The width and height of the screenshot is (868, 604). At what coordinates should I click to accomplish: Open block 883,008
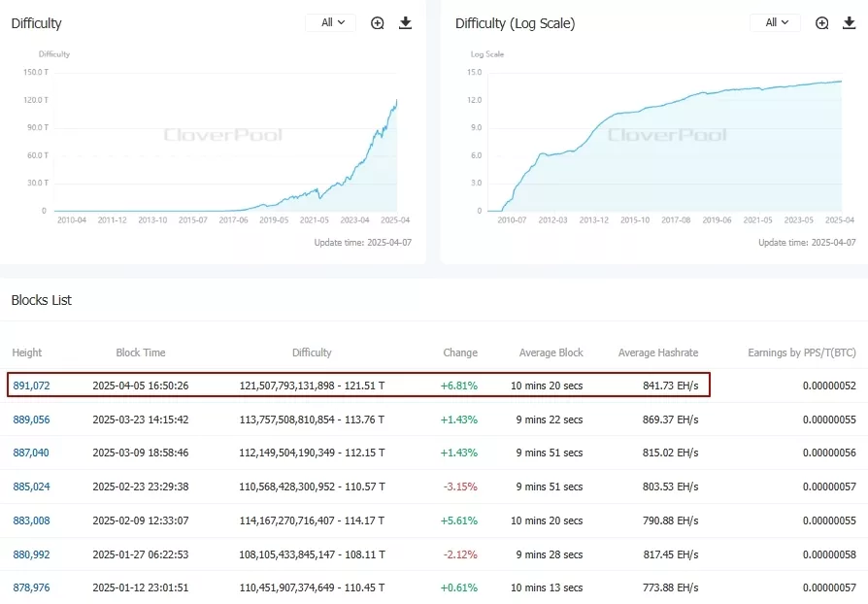pos(31,520)
